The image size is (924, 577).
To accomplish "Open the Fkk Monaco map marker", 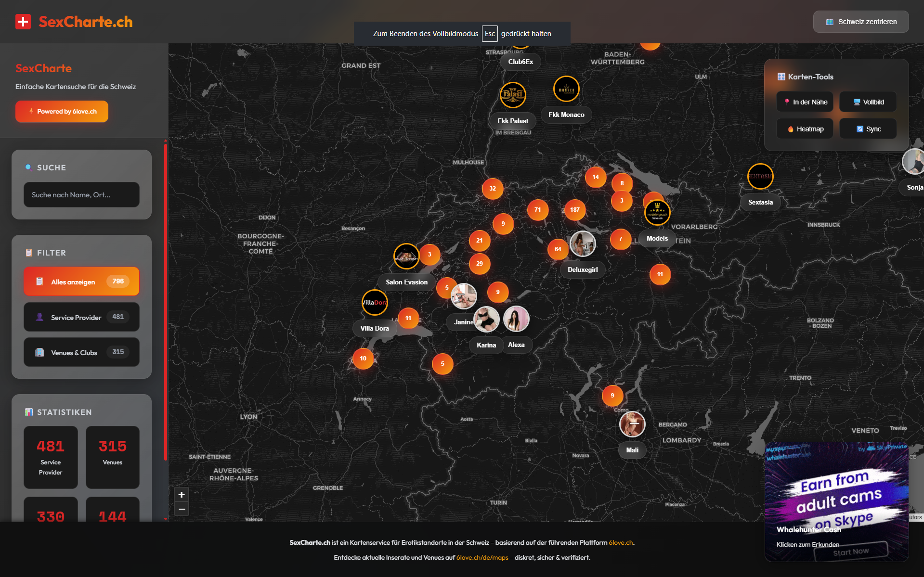I will pos(566,89).
